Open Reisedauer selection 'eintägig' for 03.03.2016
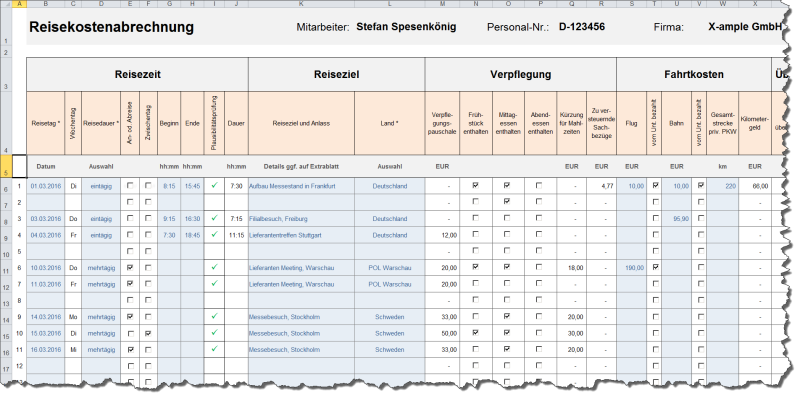The image size is (800, 398). point(101,219)
